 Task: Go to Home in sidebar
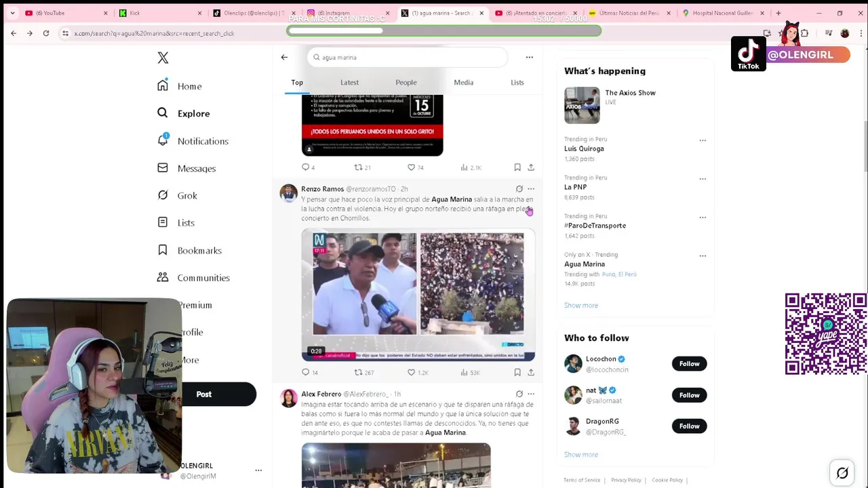tap(180, 86)
